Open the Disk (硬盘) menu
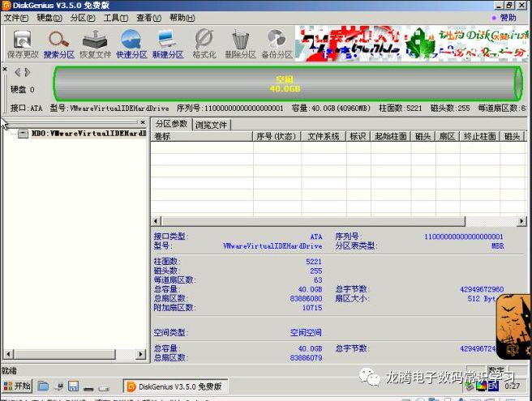Screen dimensions: 532x401 pyautogui.click(x=49, y=18)
